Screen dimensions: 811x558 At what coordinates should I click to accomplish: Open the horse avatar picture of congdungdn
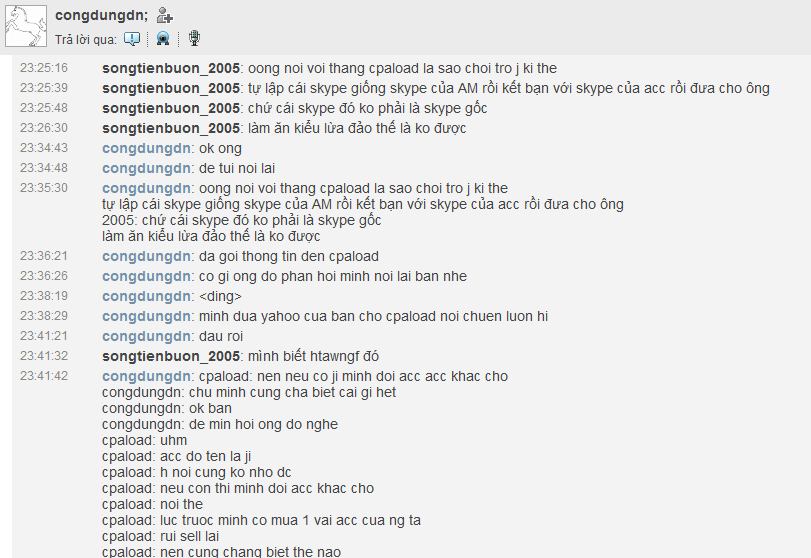coord(26,26)
